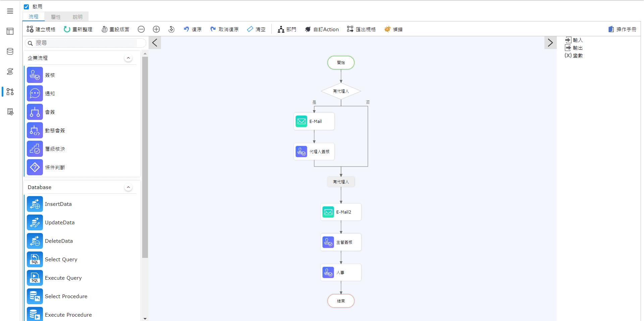
Task: Collapse the 企業流程 section
Action: click(x=128, y=58)
